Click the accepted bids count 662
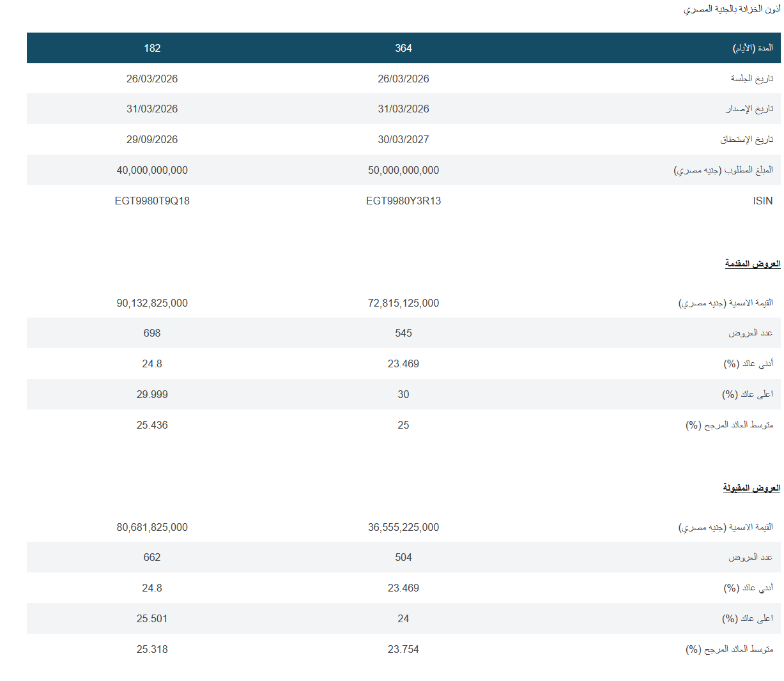The width and height of the screenshot is (784, 681). click(152, 558)
